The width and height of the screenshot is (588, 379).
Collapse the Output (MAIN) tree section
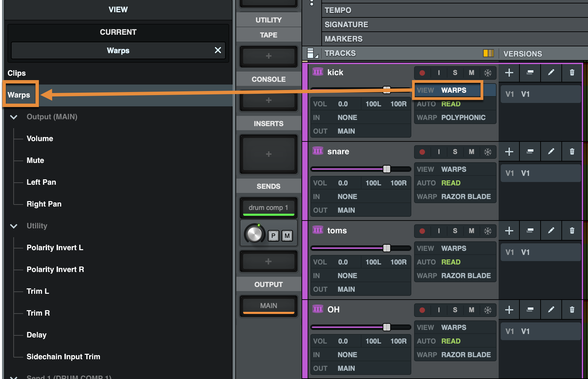[14, 117]
